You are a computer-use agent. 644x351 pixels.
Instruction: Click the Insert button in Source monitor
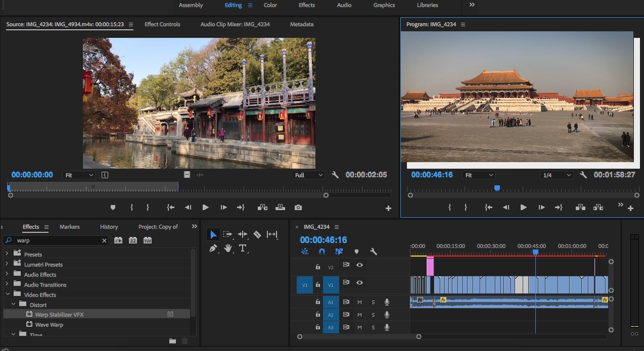262,208
